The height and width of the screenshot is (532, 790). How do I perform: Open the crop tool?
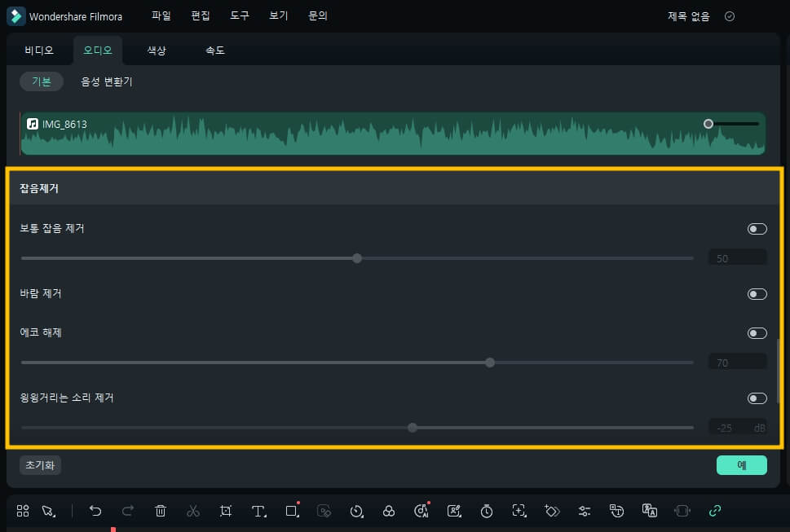(226, 512)
